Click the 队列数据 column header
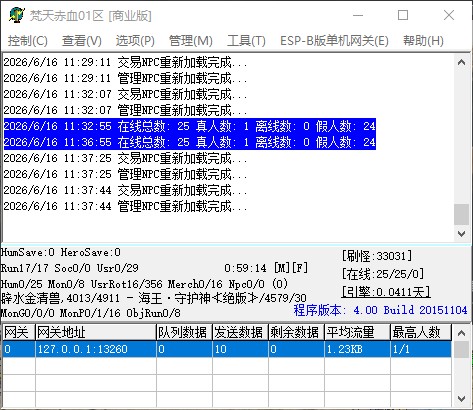The height and width of the screenshot is (410, 473). pyautogui.click(x=184, y=333)
